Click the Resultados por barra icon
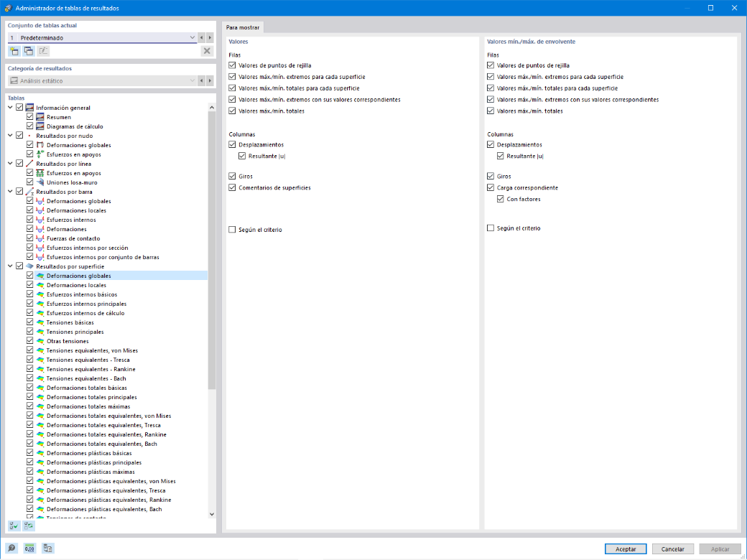 tap(30, 192)
